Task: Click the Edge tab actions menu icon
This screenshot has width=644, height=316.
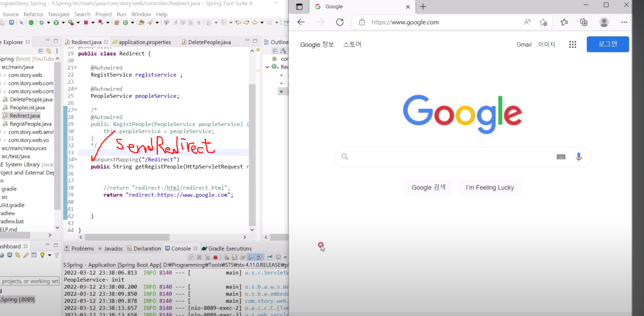Action: point(299,7)
